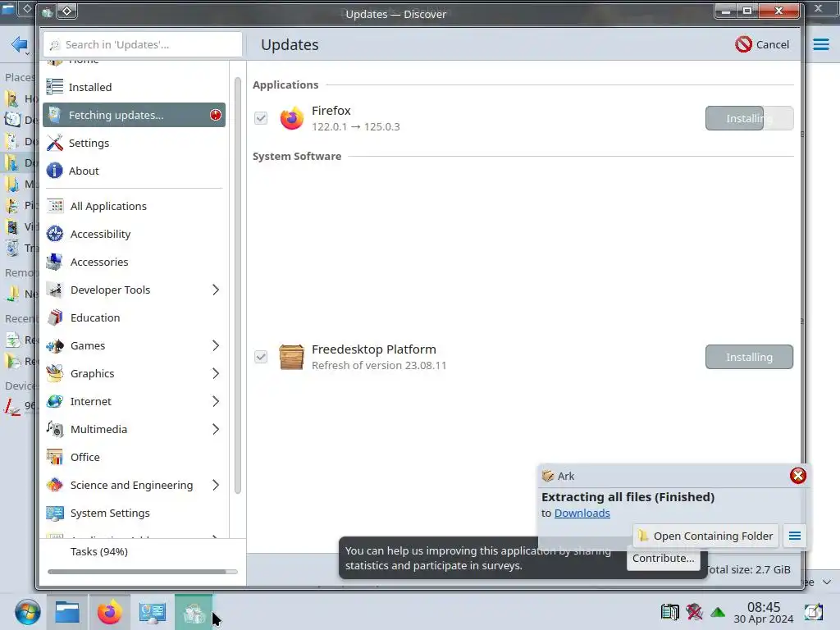Click the System Settings taskbar icon
The width and height of the screenshot is (840, 630).
click(x=152, y=612)
